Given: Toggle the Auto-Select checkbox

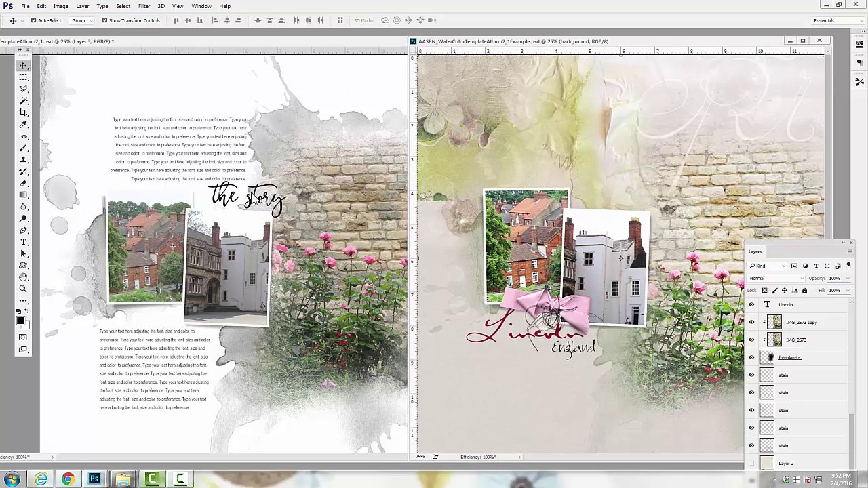Looking at the screenshot, I should pos(34,20).
